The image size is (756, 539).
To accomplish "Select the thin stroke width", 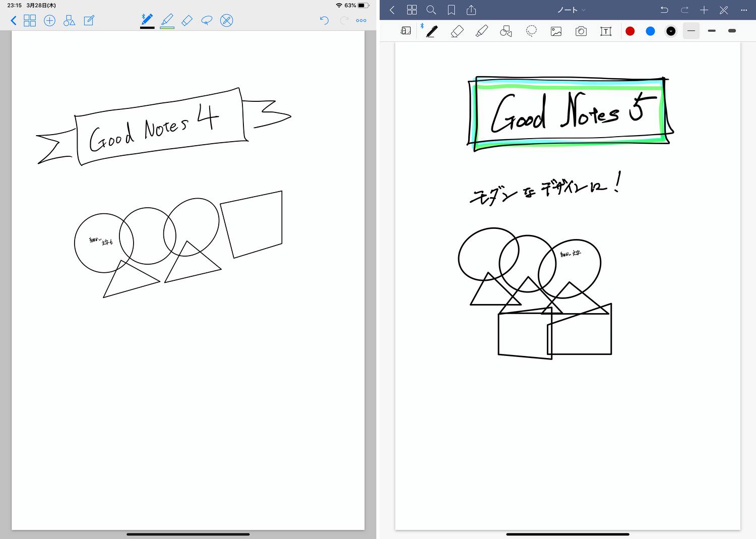I will (691, 31).
